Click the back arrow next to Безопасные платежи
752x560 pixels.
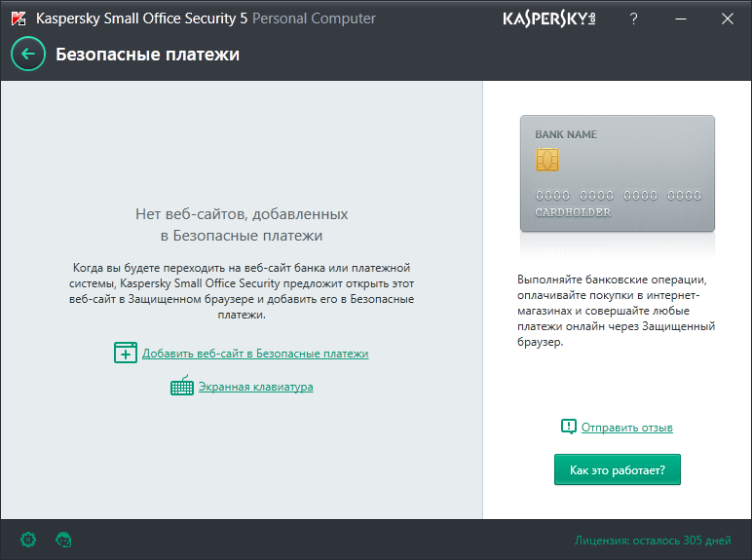(27, 55)
